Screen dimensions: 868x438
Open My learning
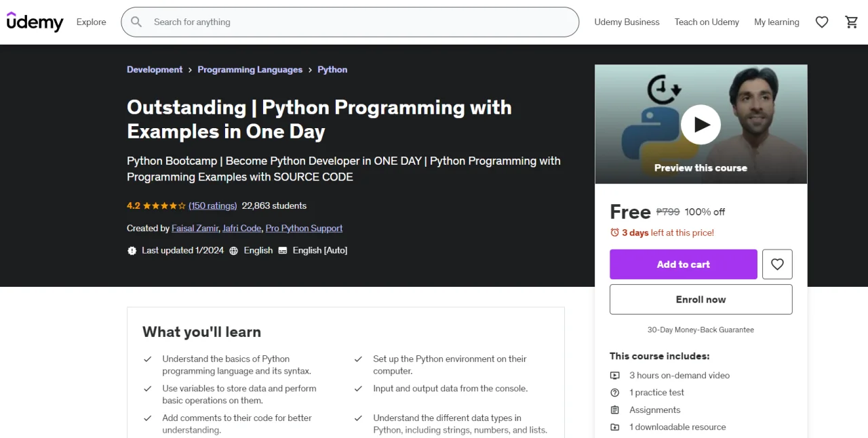pyautogui.click(x=776, y=22)
